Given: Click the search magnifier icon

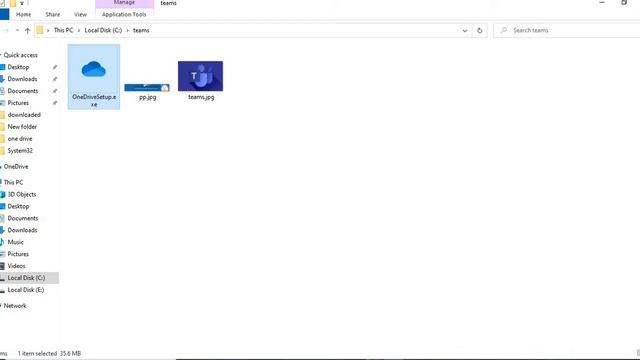Looking at the screenshot, I should click(x=504, y=30).
